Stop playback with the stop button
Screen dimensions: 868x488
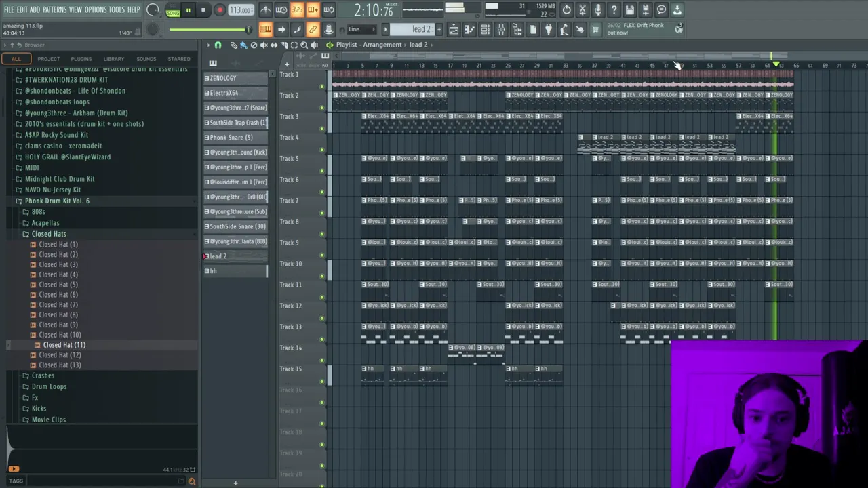(x=203, y=10)
